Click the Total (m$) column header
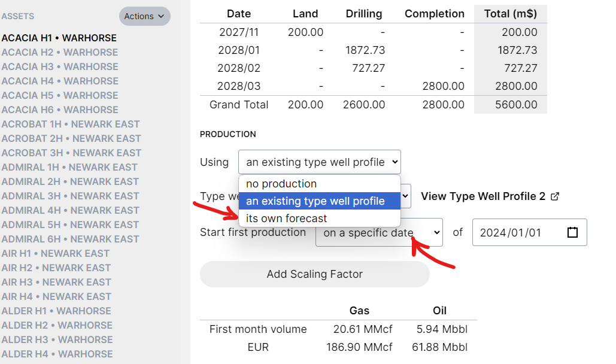The height and width of the screenshot is (364, 616). click(509, 13)
